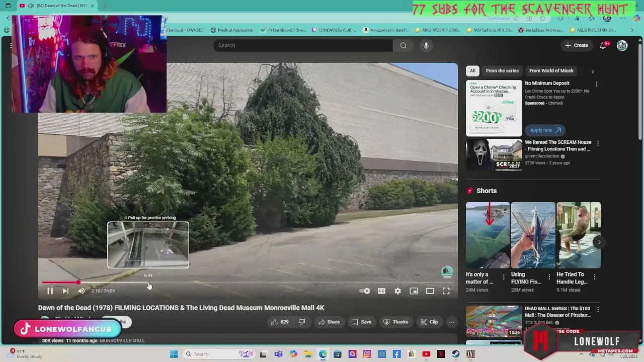Share the Dawn of the Dead video
The height and width of the screenshot is (362, 644).
click(329, 322)
